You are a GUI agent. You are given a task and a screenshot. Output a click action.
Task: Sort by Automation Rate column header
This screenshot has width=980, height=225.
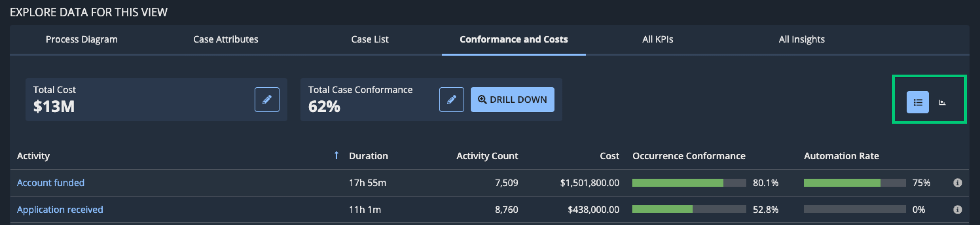coord(841,156)
